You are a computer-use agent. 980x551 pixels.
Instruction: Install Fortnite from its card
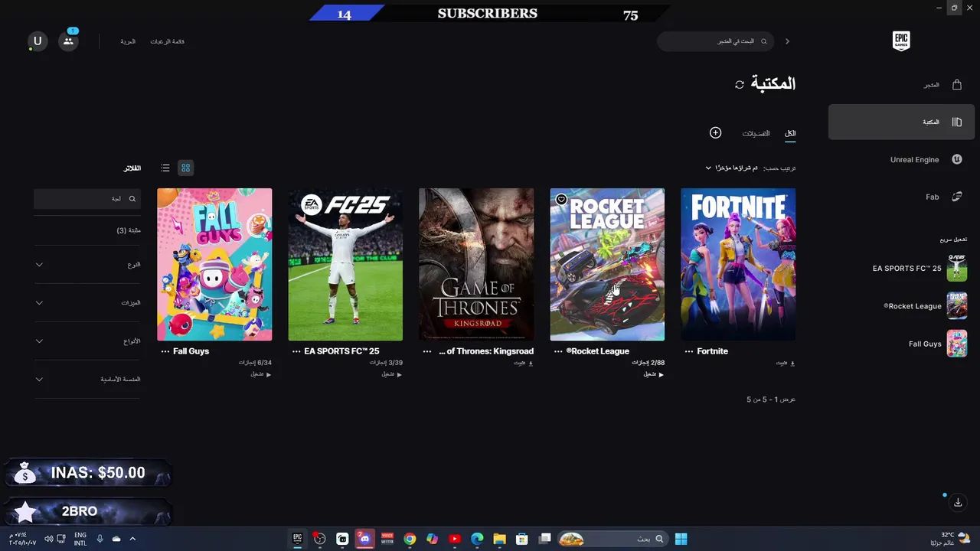click(786, 363)
